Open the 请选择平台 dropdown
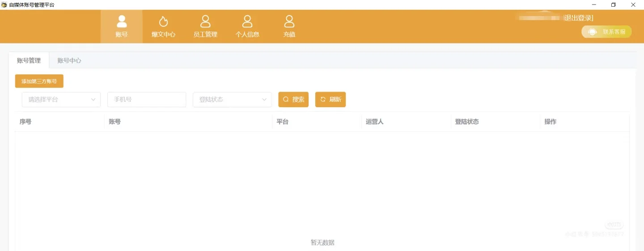The width and height of the screenshot is (644, 251). (61, 100)
